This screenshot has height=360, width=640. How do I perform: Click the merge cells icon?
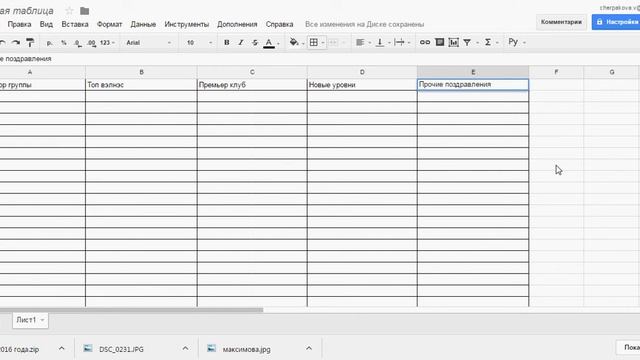[x=333, y=42]
